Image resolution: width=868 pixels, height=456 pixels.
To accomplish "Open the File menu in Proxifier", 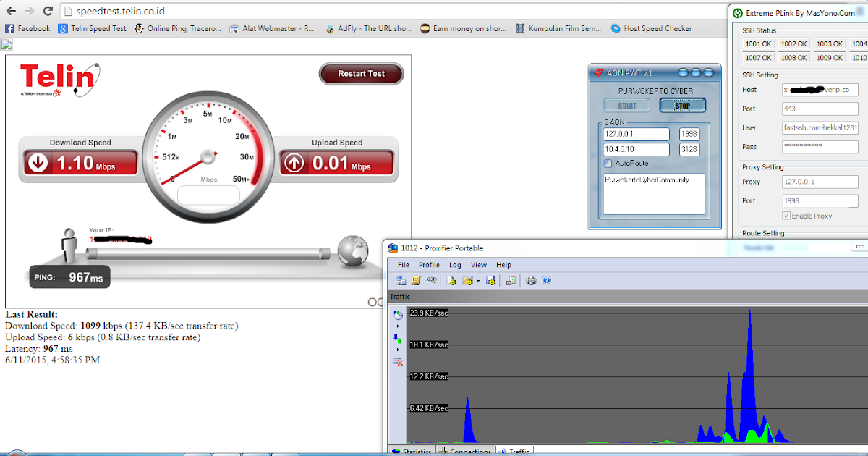I will (404, 265).
